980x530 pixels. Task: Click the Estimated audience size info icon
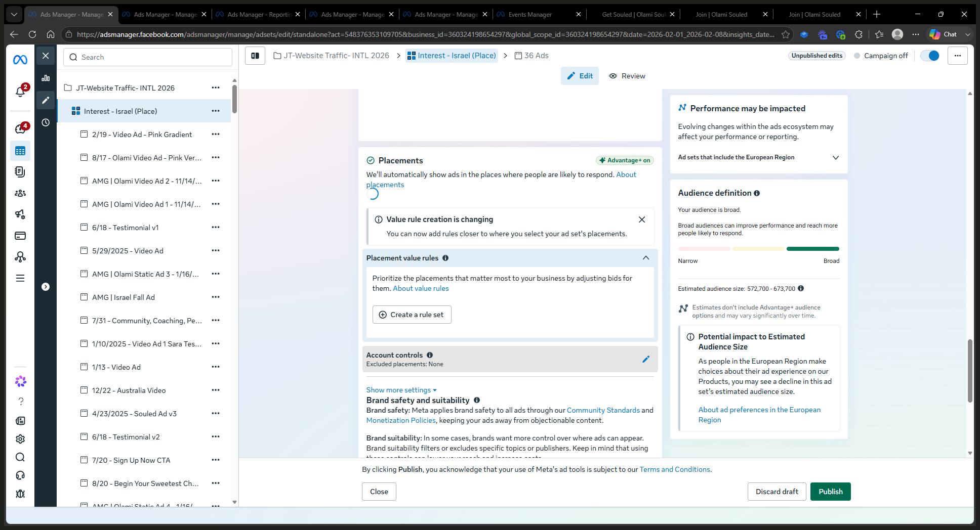point(801,289)
